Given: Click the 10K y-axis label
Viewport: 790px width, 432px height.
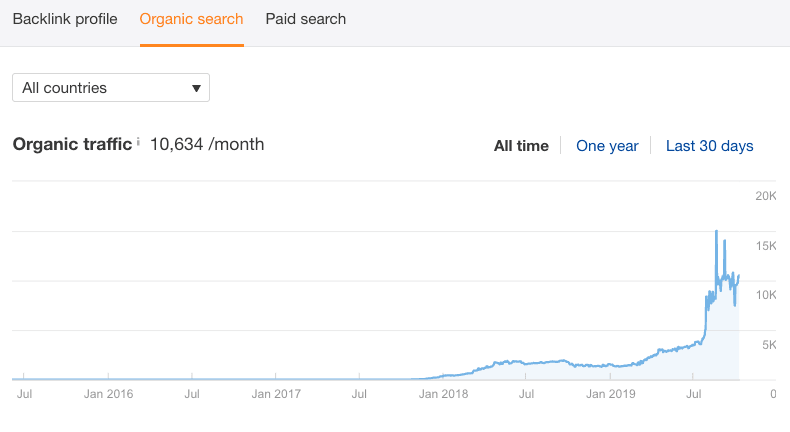Looking at the screenshot, I should point(764,295).
